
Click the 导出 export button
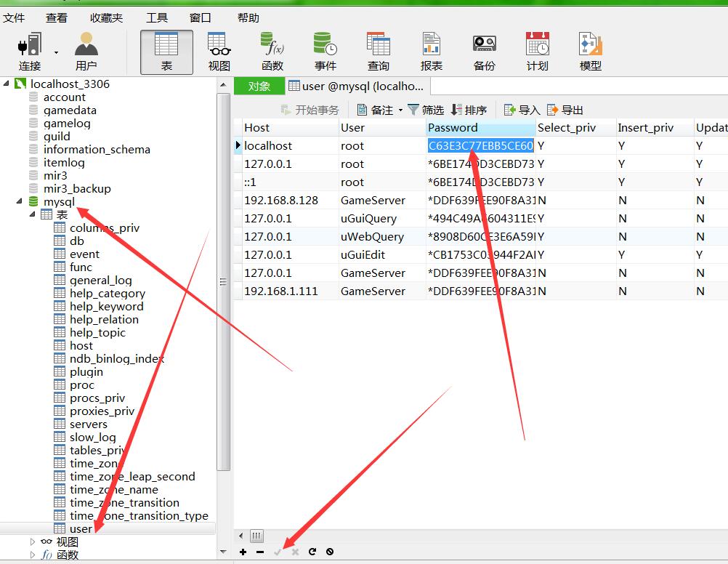565,110
